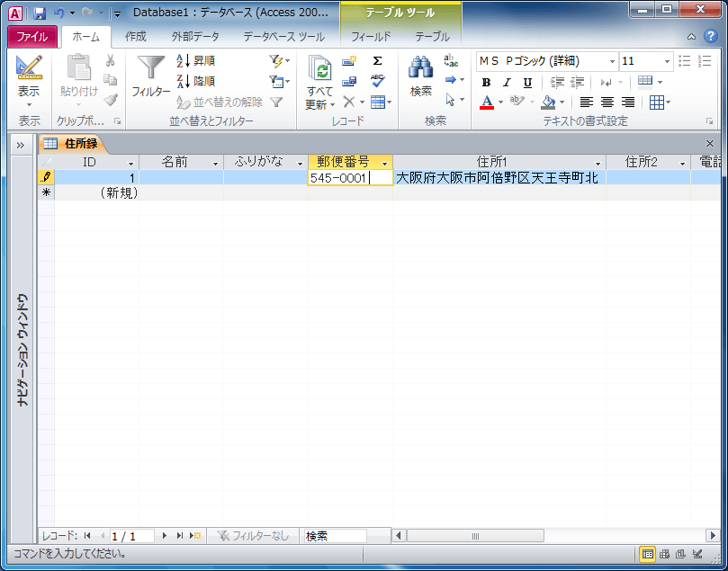Click the save record icon
728x571 pixels.
(349, 81)
